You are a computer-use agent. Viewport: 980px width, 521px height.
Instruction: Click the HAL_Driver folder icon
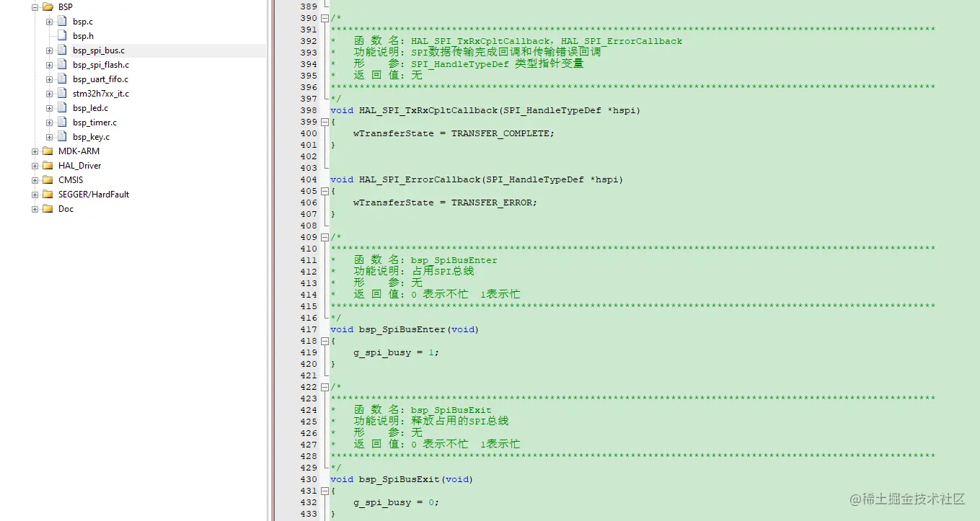click(48, 166)
